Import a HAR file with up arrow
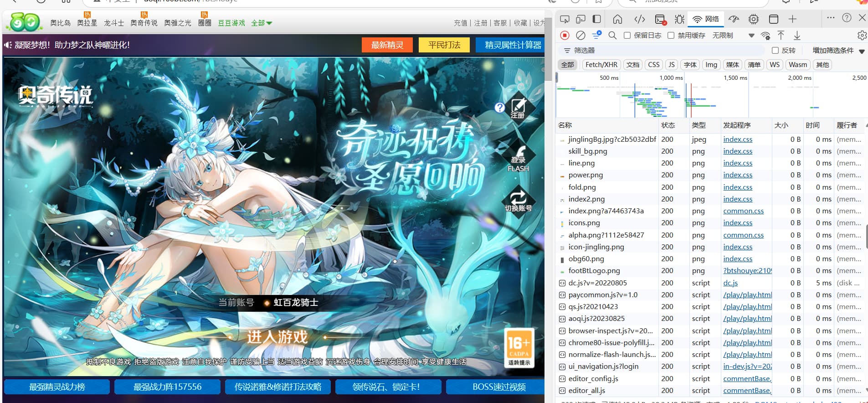 coord(781,35)
